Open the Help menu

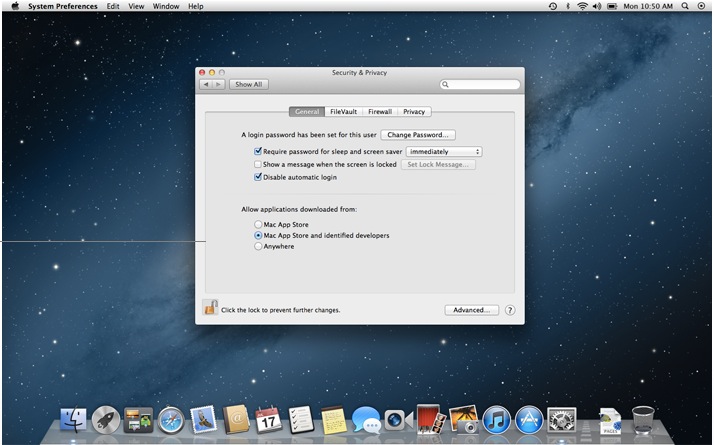tap(196, 6)
